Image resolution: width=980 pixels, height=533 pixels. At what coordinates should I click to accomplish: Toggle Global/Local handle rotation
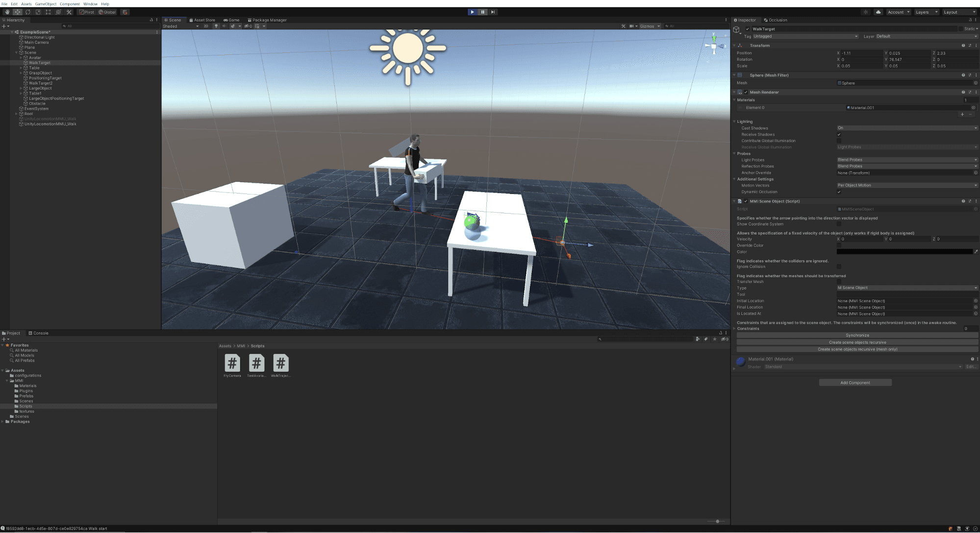click(x=107, y=12)
